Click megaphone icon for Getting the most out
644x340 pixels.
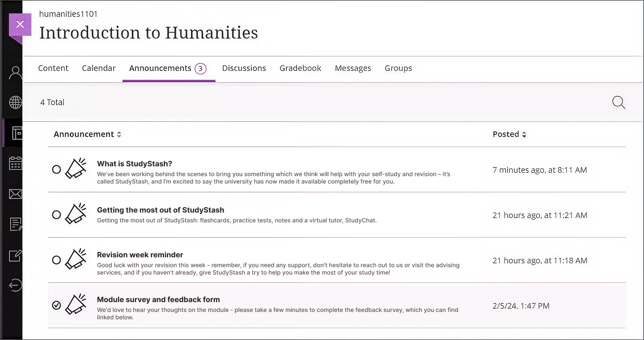pos(76,214)
